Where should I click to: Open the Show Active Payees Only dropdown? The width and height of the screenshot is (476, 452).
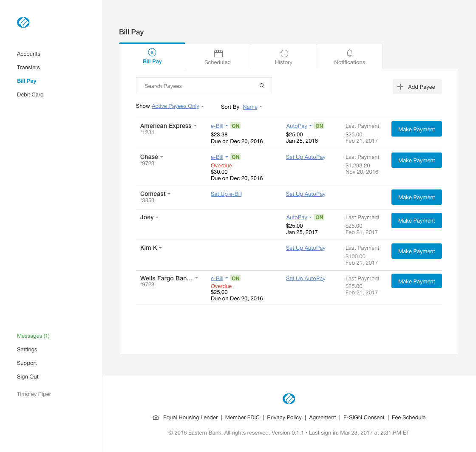coord(178,106)
